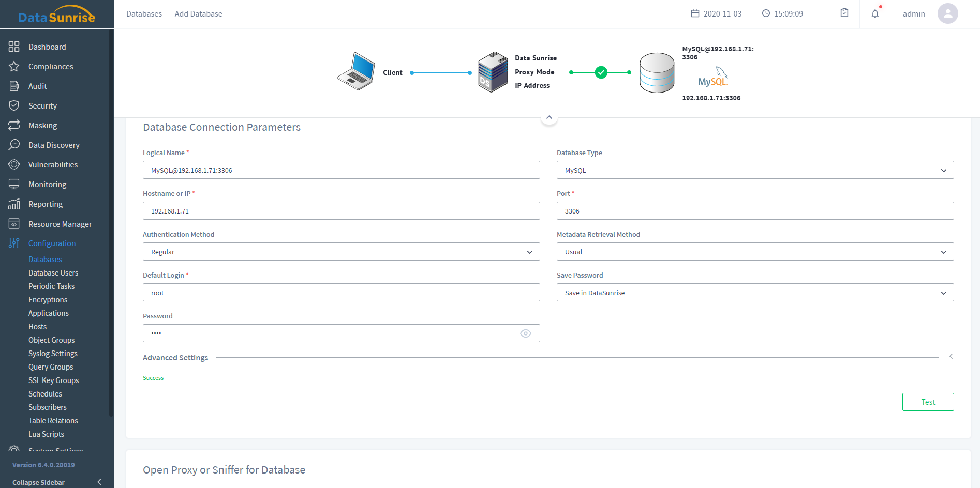Open Database Users in Configuration menu
Viewport: 980px width, 488px height.
click(x=53, y=273)
